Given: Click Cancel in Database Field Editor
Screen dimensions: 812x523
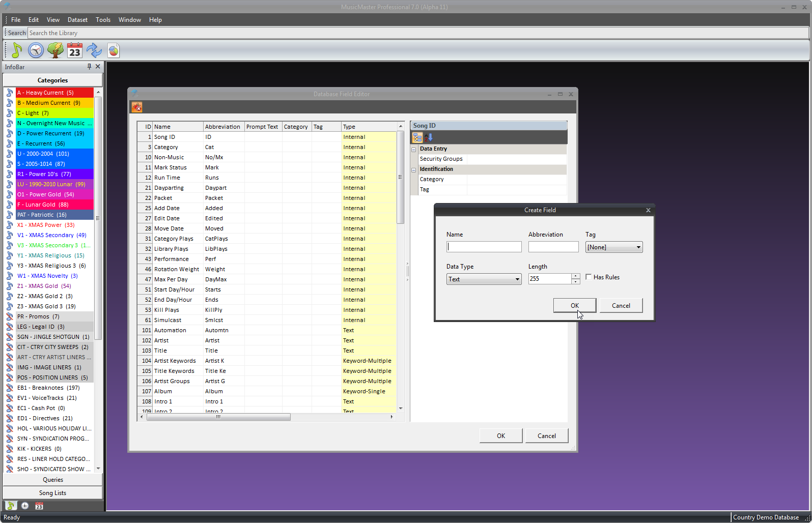Looking at the screenshot, I should (547, 435).
